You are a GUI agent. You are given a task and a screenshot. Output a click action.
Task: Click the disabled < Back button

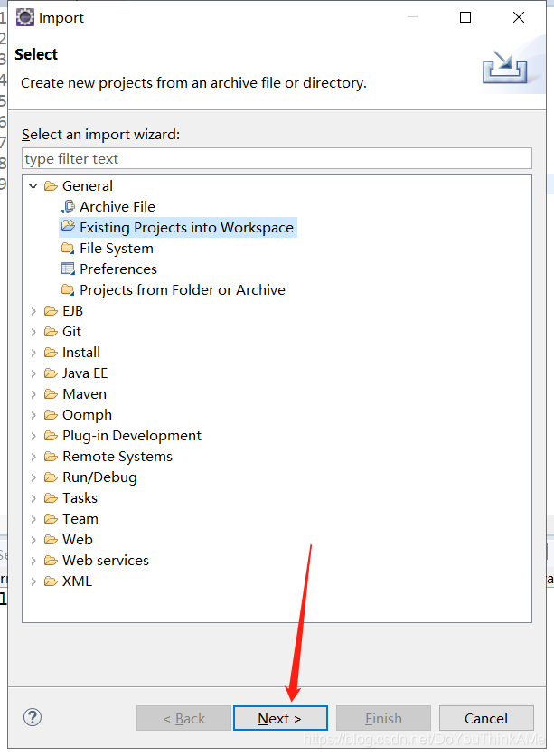click(x=183, y=718)
